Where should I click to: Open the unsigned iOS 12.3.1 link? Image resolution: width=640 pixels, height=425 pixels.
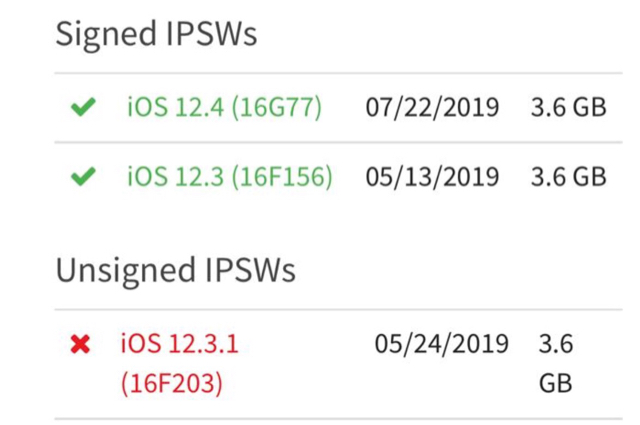(179, 345)
